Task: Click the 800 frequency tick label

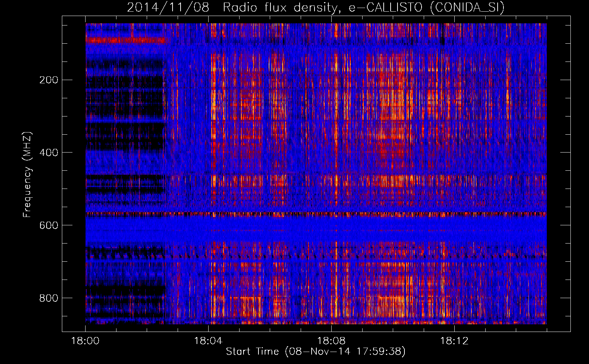Action: pos(48,298)
